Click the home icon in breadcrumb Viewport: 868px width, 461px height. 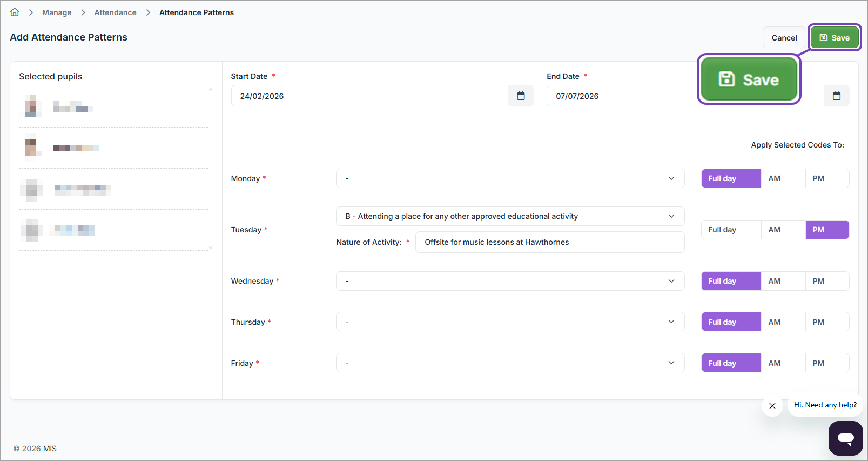pos(15,12)
